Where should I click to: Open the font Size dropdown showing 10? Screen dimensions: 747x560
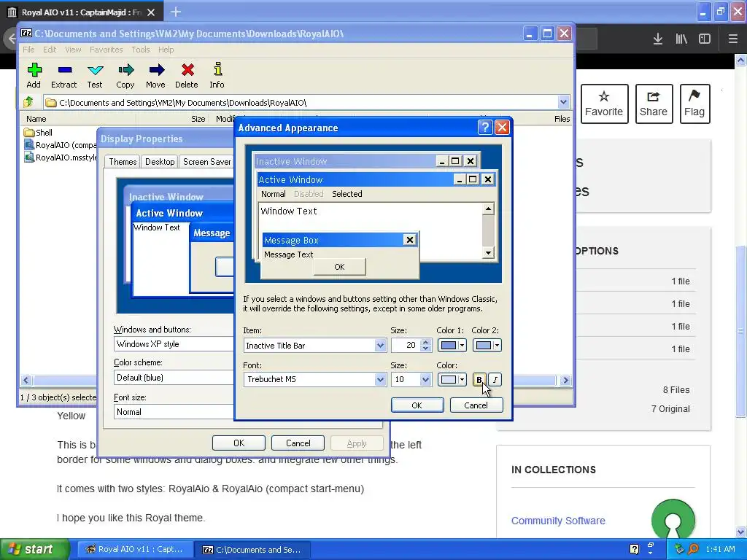(x=411, y=379)
